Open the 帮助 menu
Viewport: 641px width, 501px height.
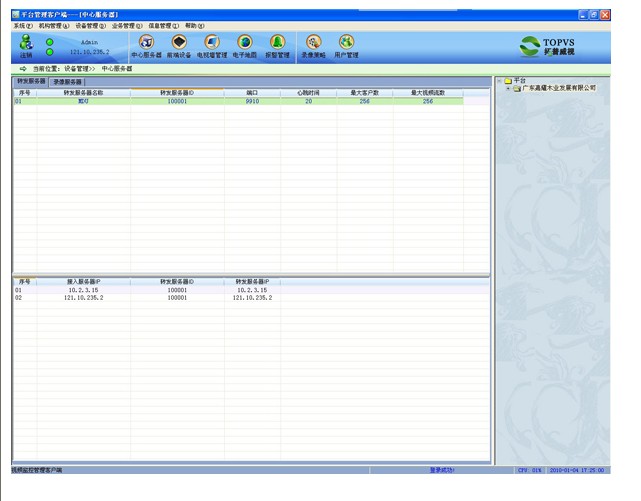click(194, 26)
